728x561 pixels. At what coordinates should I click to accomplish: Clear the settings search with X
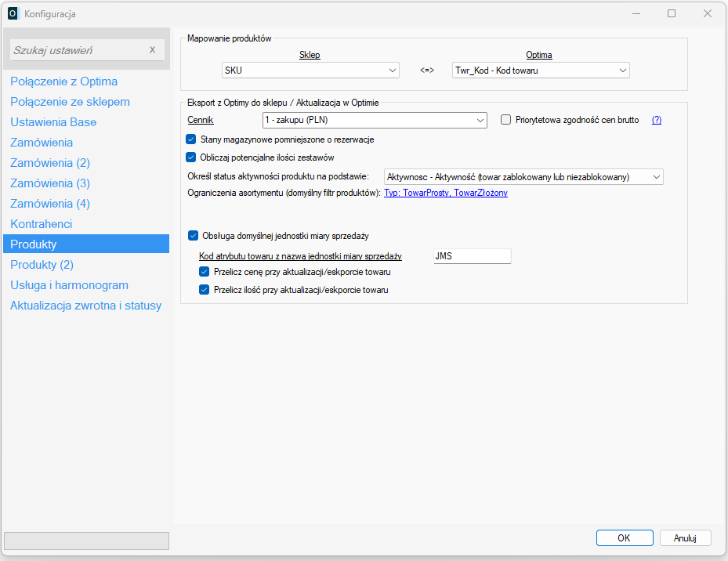[x=152, y=50]
